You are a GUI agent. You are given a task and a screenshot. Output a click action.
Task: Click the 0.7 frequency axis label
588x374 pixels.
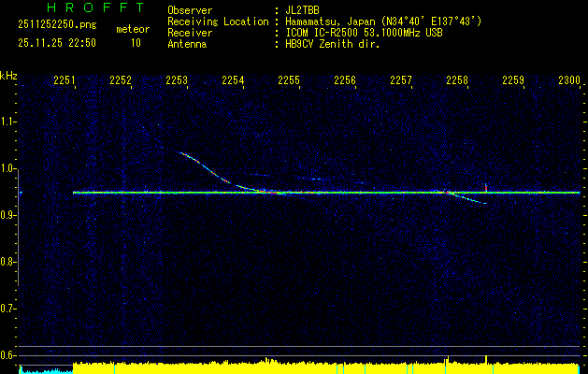click(8, 308)
